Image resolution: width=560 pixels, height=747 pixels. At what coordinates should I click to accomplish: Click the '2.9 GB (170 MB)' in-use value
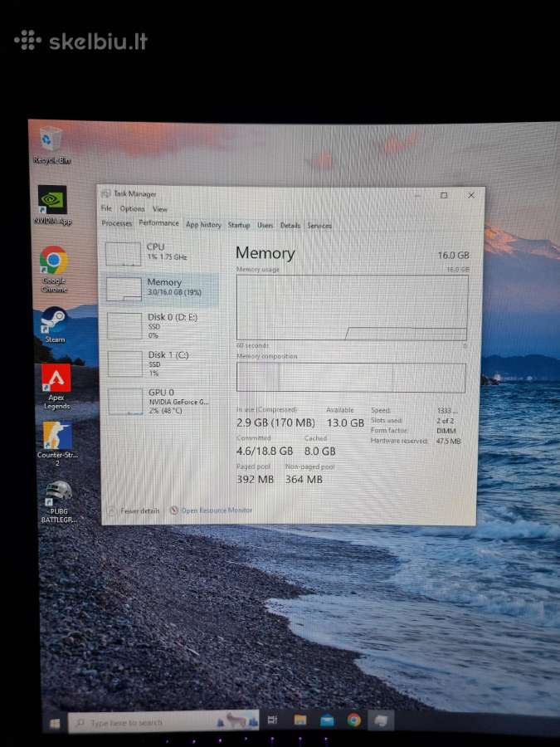(x=275, y=422)
